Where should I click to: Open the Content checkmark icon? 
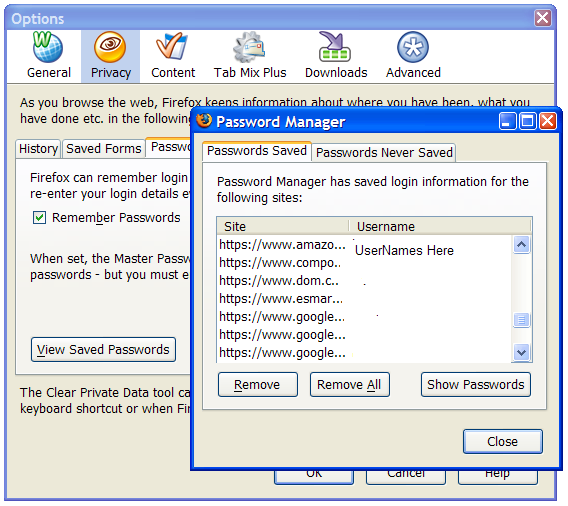(172, 46)
